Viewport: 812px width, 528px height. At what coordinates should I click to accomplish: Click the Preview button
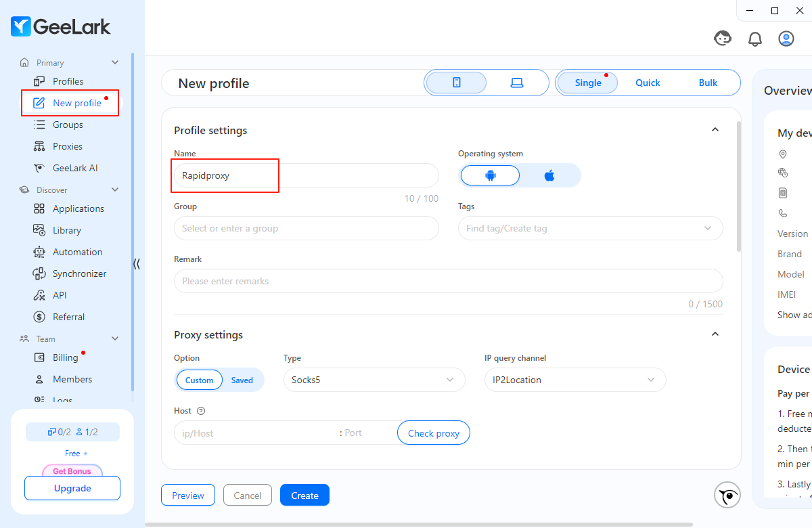click(x=188, y=496)
